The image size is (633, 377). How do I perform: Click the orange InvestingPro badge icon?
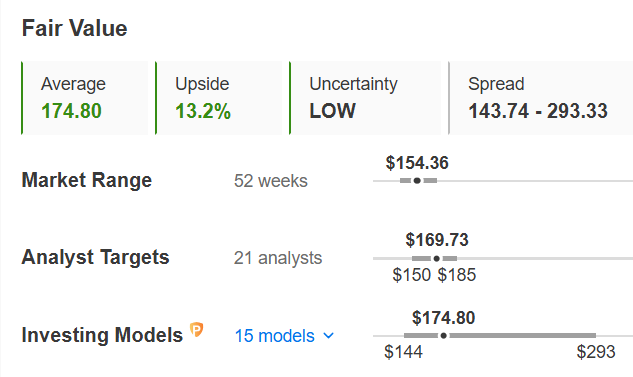click(197, 330)
